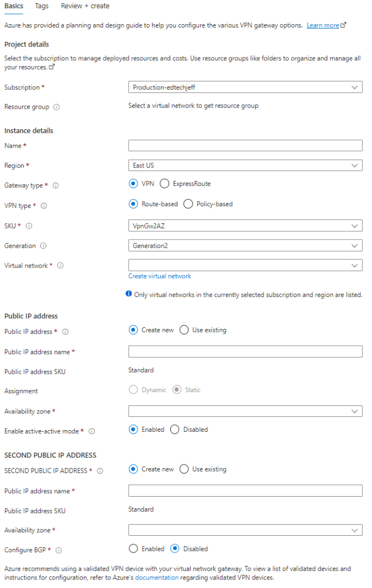The width and height of the screenshot is (372, 588).
Task: Click info icon beside Gateway type
Action: click(x=56, y=185)
